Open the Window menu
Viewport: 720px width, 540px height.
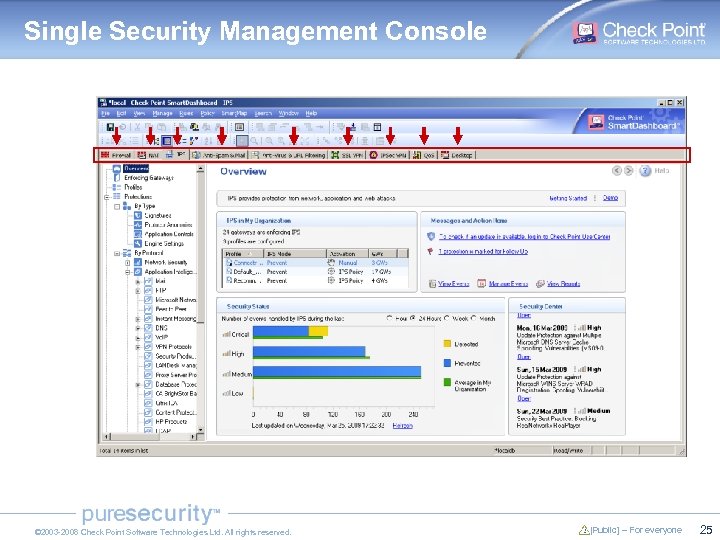(288, 113)
